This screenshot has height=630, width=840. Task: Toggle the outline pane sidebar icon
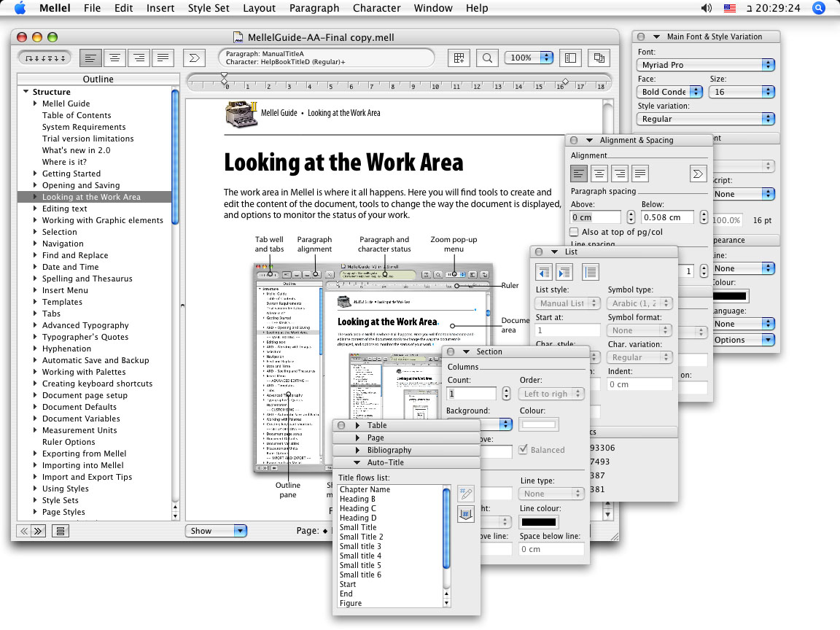[x=571, y=58]
